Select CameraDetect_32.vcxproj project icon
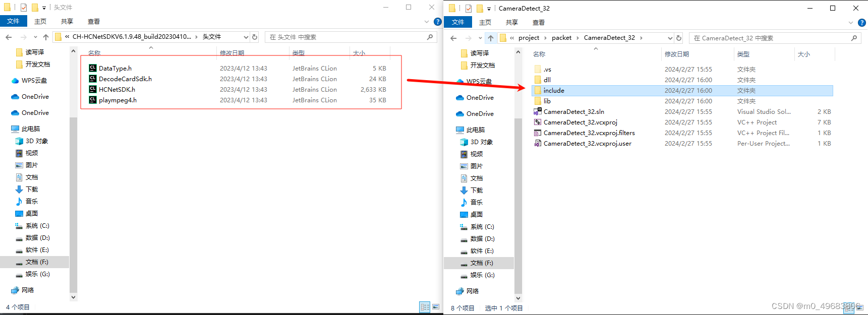 [538, 122]
